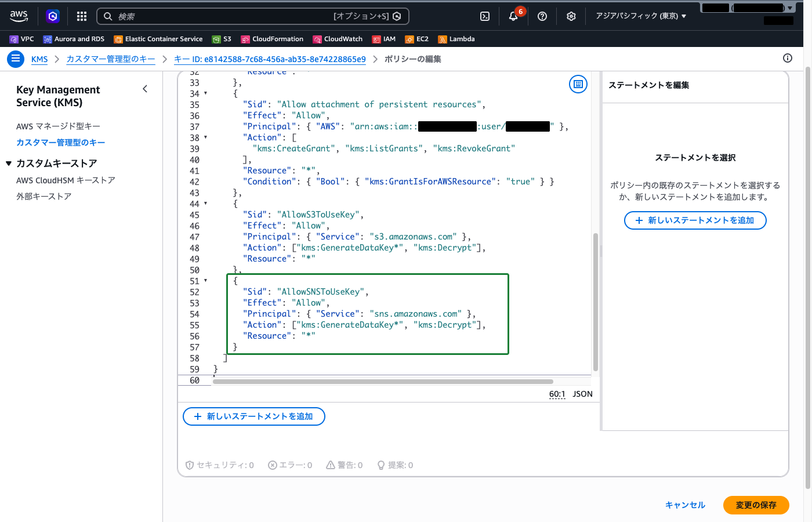Open the key ID breadcrumb link
The height and width of the screenshot is (522, 812).
coord(270,59)
